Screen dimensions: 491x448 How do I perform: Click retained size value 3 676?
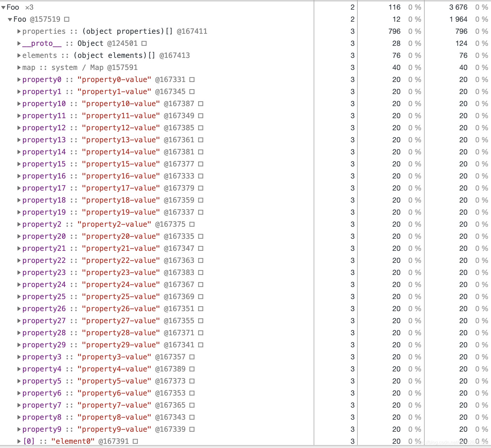click(458, 7)
